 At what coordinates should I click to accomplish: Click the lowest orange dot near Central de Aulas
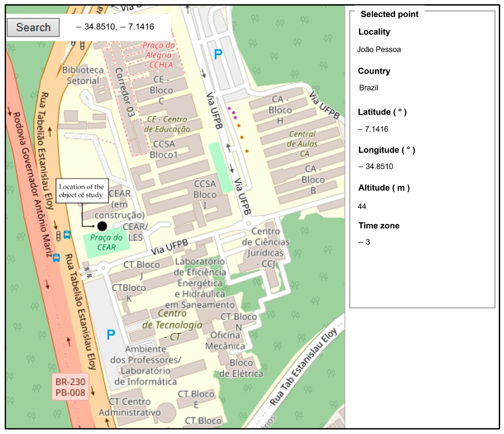point(247,151)
